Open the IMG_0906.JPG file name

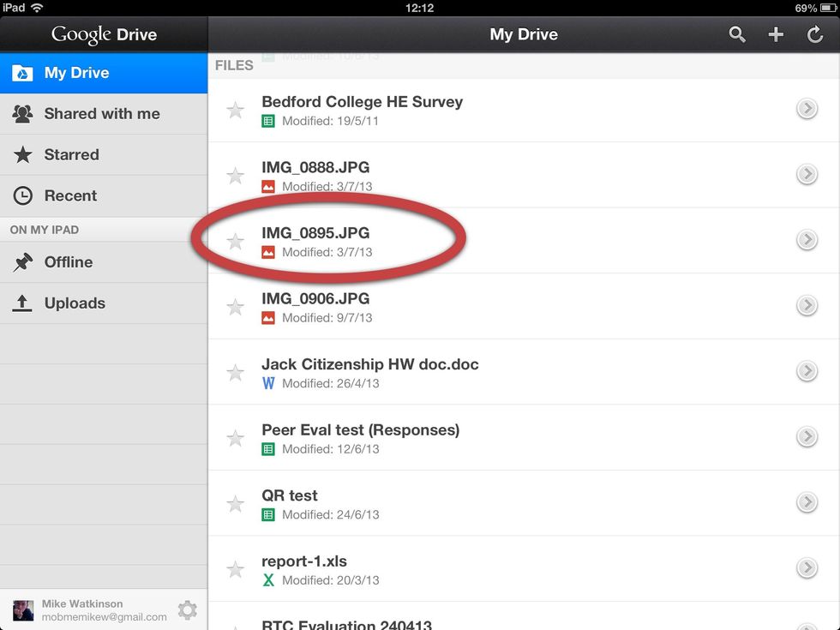click(x=315, y=298)
